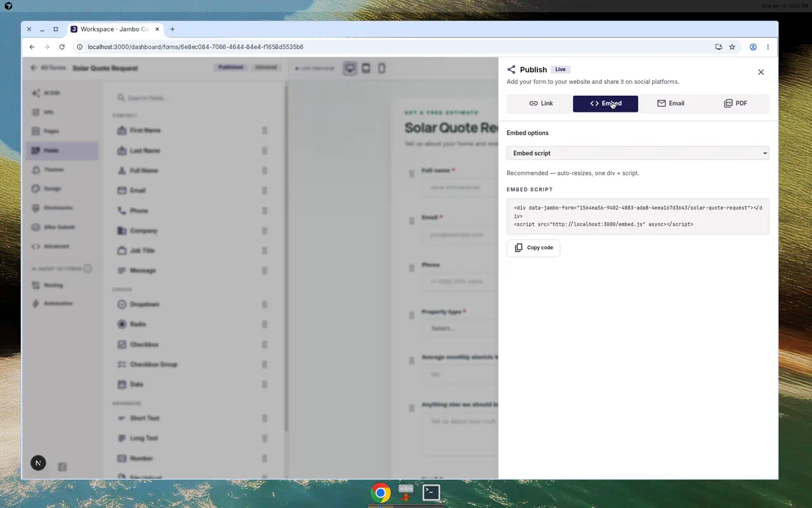Viewport: 812px width, 508px height.
Task: Open Themes in the sidebar
Action: pyautogui.click(x=62, y=170)
